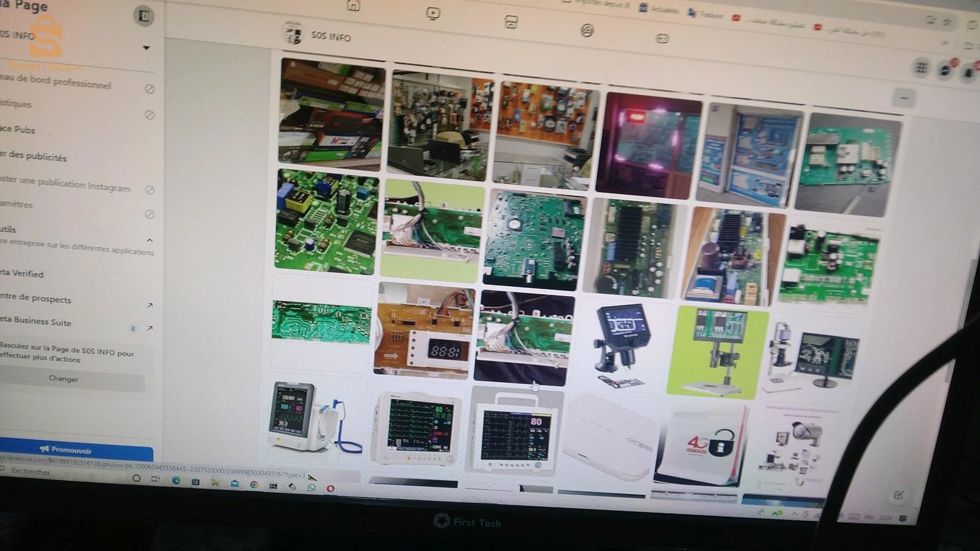Viewport: 980px width, 551px height.
Task: Collapse the Outils section chevron
Action: point(150,240)
